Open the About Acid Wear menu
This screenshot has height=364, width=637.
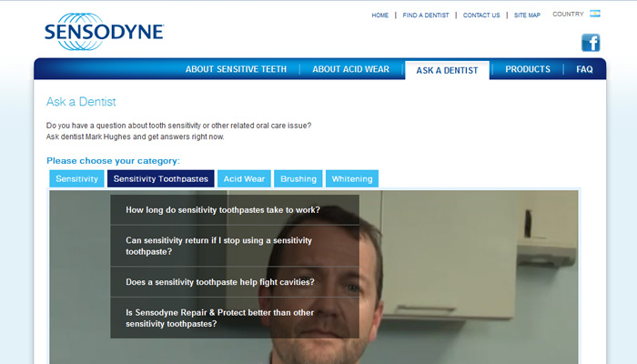350,69
